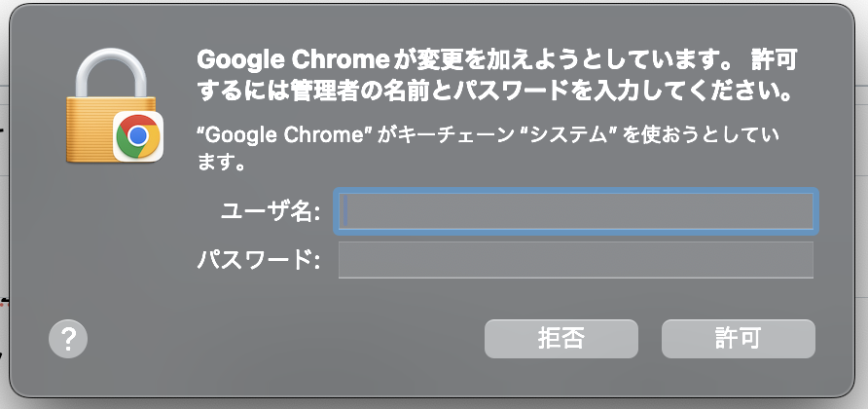The image size is (868, 409).
Task: Click the trailing ます。 description line
Action: coord(222,165)
